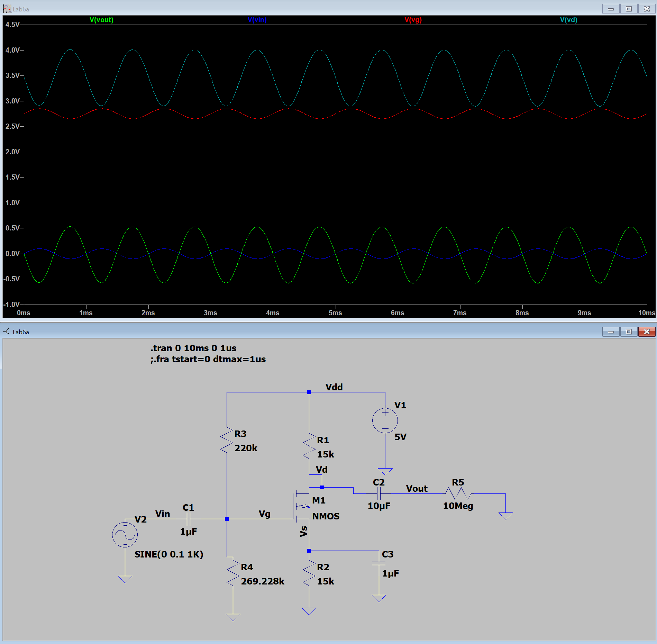Select resistor R1 symbol
Screen dimensions: 657x644
click(x=309, y=446)
